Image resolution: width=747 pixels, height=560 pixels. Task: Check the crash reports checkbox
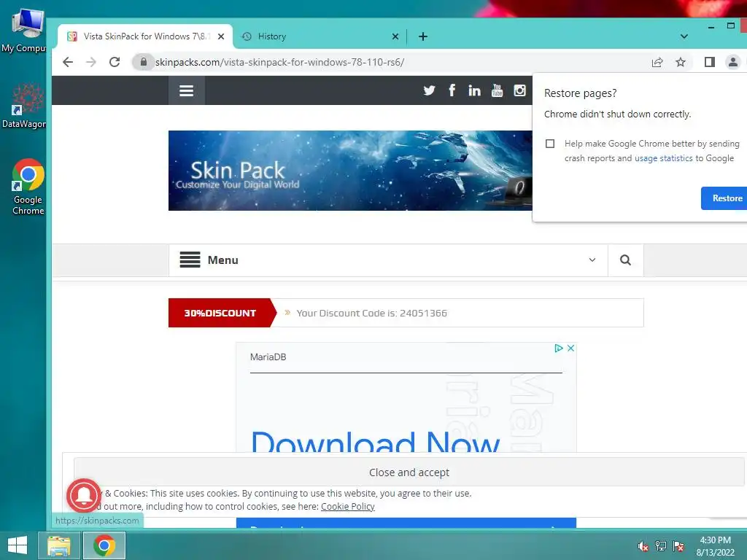click(550, 144)
